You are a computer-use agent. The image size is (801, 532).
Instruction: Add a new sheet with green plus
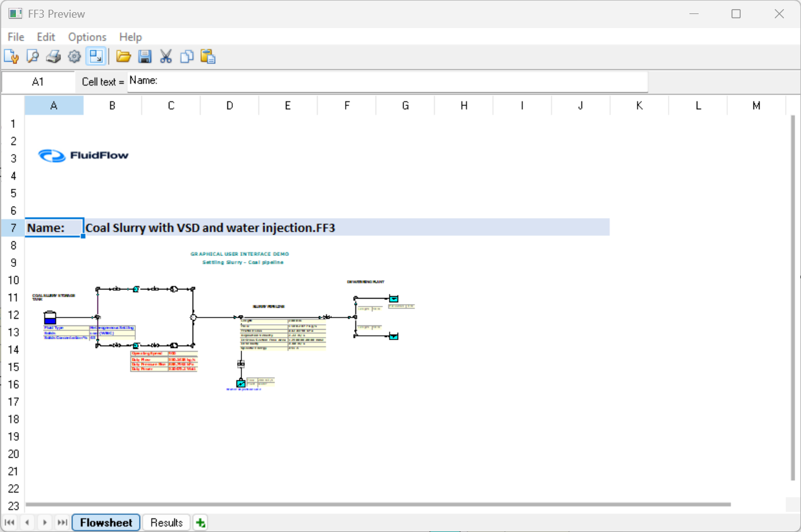coord(200,522)
